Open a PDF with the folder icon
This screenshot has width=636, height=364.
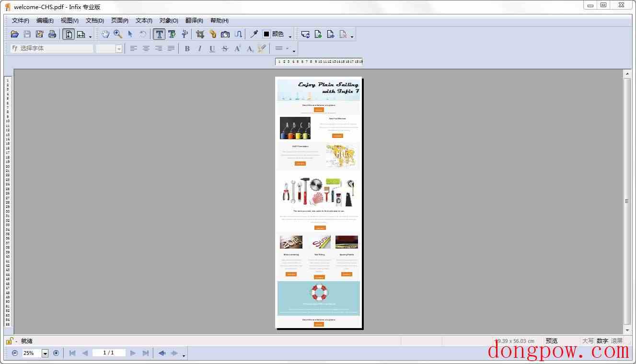pos(15,34)
